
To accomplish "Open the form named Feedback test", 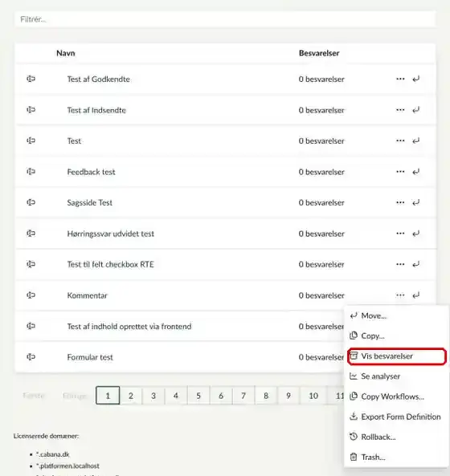I will (x=91, y=172).
